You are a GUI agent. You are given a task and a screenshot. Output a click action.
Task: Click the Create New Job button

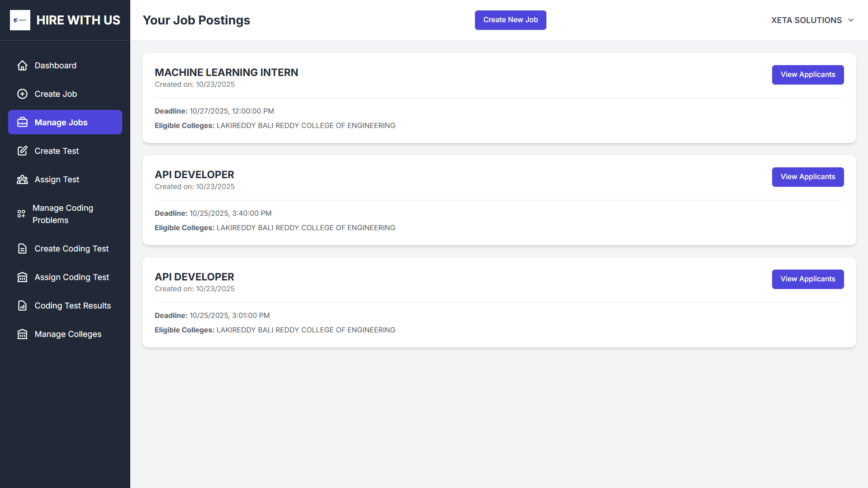[x=510, y=20]
